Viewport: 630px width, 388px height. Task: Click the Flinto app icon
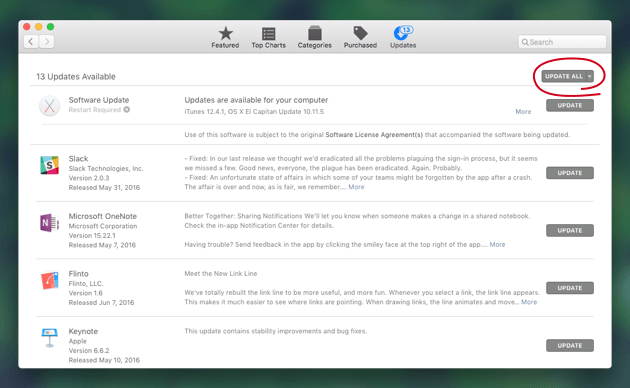pyautogui.click(x=49, y=280)
